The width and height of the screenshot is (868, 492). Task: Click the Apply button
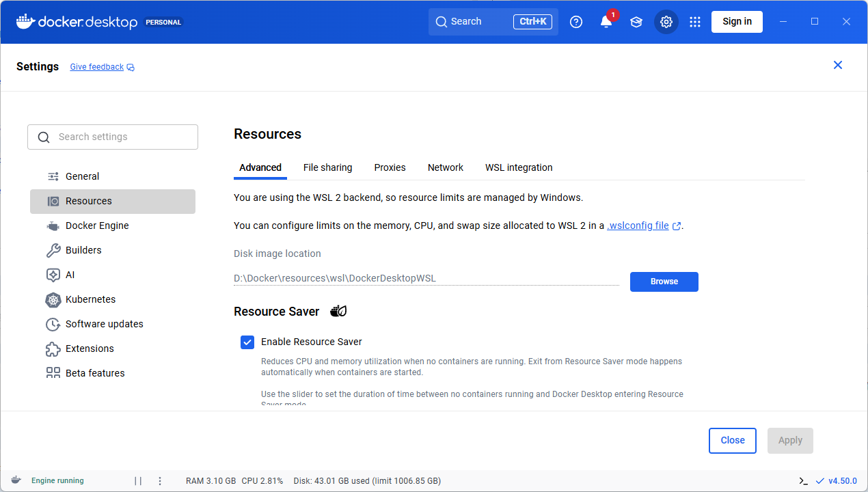click(790, 441)
